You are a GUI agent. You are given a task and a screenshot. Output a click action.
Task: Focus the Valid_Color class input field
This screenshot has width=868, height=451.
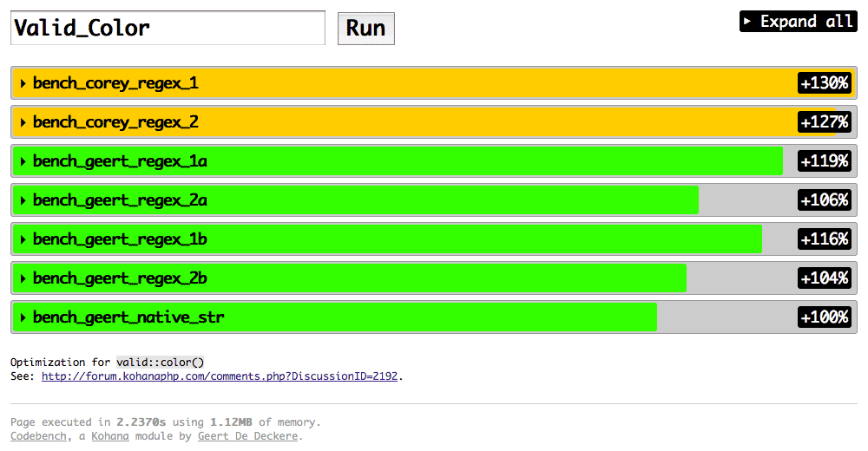pyautogui.click(x=168, y=28)
